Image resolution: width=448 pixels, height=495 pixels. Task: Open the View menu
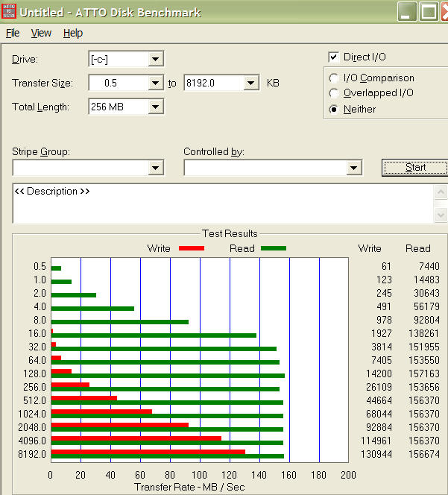click(x=41, y=33)
